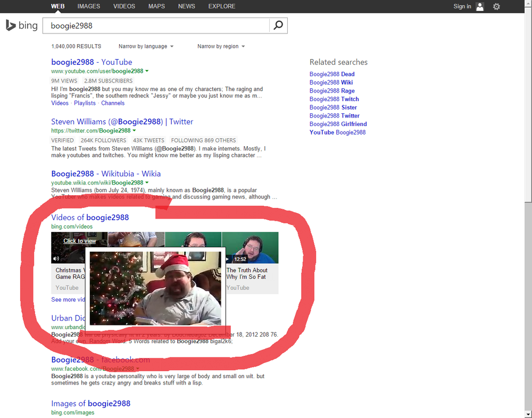Select related search Boogie2988 Wiki

click(331, 82)
